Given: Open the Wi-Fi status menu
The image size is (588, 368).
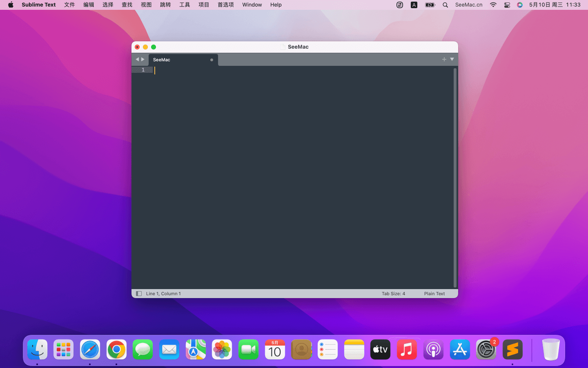Looking at the screenshot, I should click(493, 5).
